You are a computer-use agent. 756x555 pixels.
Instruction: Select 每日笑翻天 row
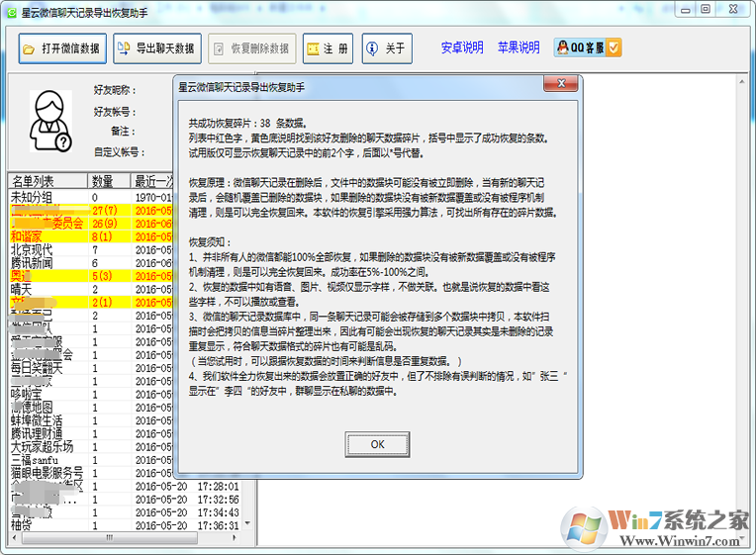[x=91, y=368]
